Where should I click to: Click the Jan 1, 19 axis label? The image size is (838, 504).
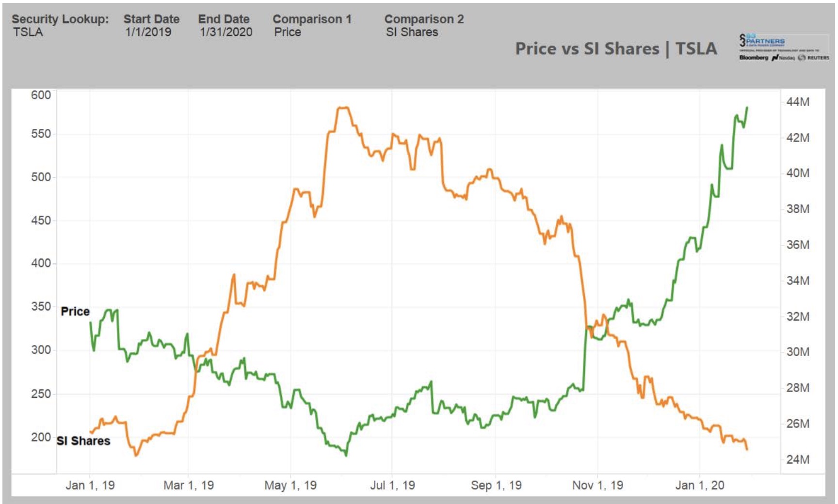point(90,485)
